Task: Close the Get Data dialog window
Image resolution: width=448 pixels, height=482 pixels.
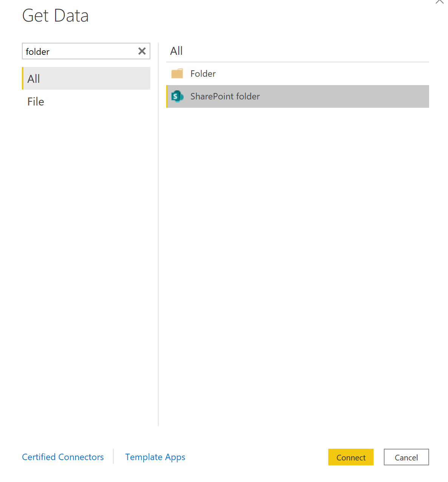Action: click(x=440, y=2)
